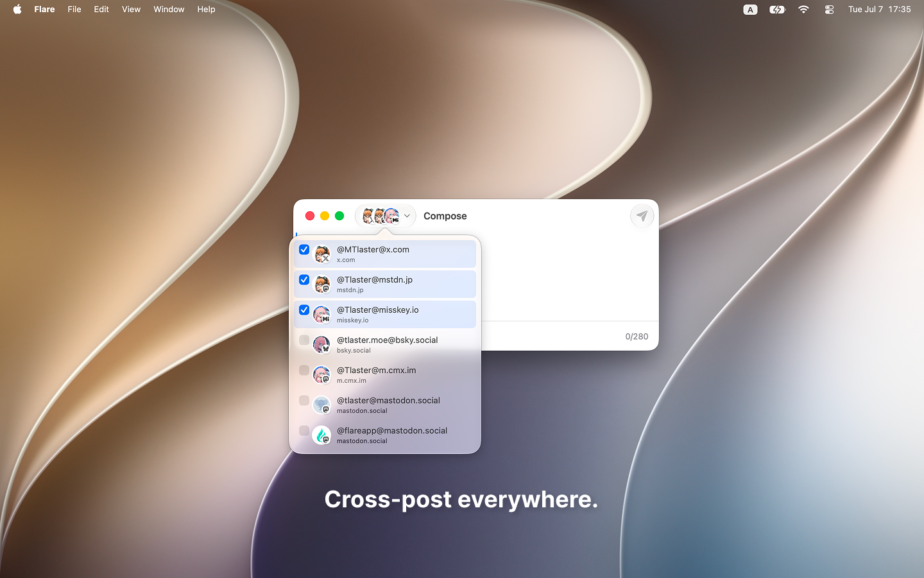Image resolution: width=924 pixels, height=578 pixels.
Task: Open the Edit menu
Action: 101,9
